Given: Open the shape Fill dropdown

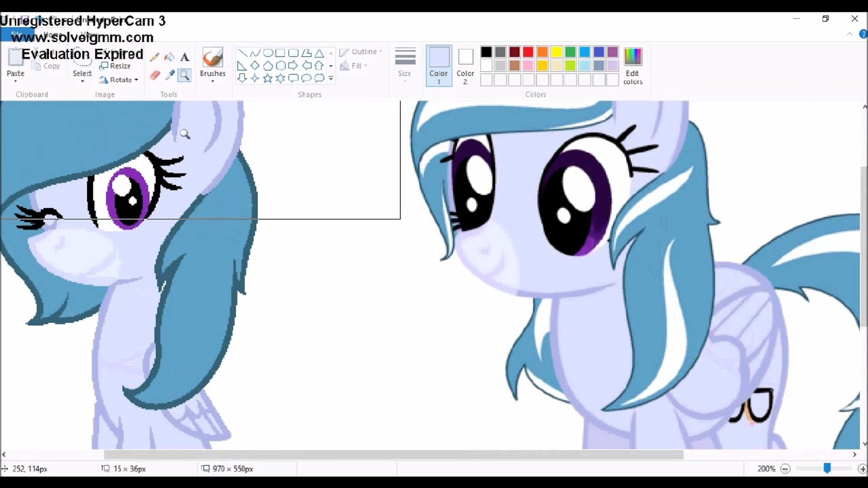Looking at the screenshot, I should pos(354,66).
